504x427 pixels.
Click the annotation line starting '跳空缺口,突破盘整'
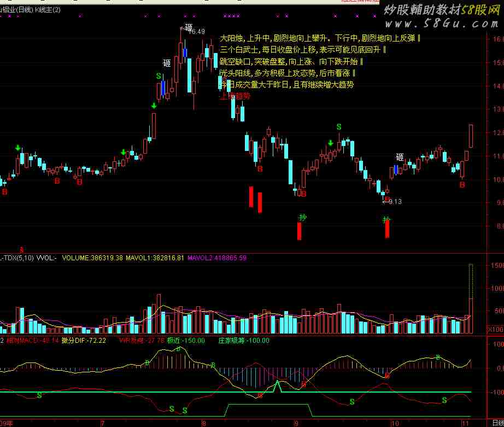(x=291, y=61)
